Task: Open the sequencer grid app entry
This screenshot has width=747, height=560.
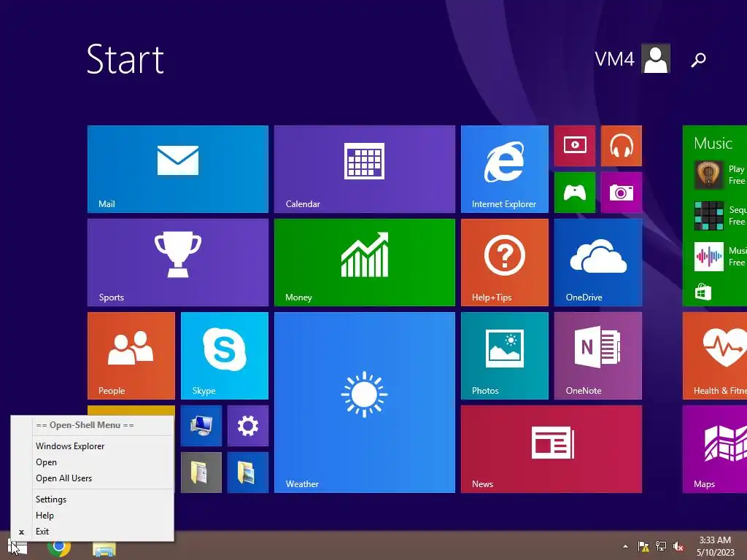Action: (x=720, y=216)
